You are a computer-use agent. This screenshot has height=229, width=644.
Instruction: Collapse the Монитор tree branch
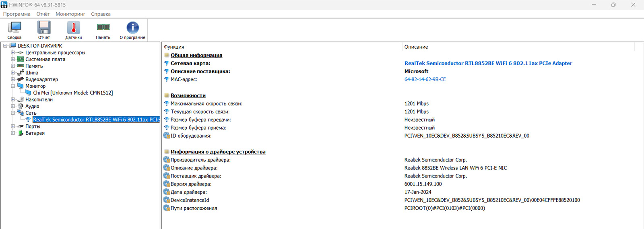13,86
